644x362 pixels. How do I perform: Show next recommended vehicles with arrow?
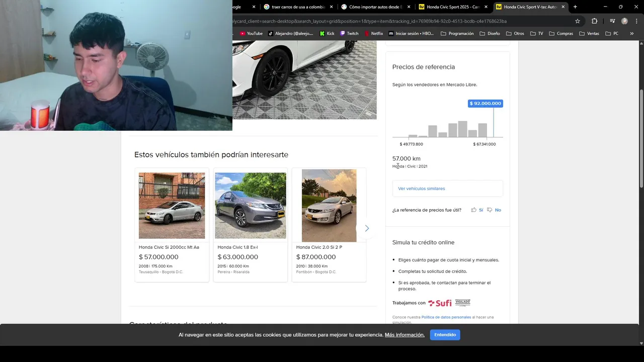[x=367, y=228]
